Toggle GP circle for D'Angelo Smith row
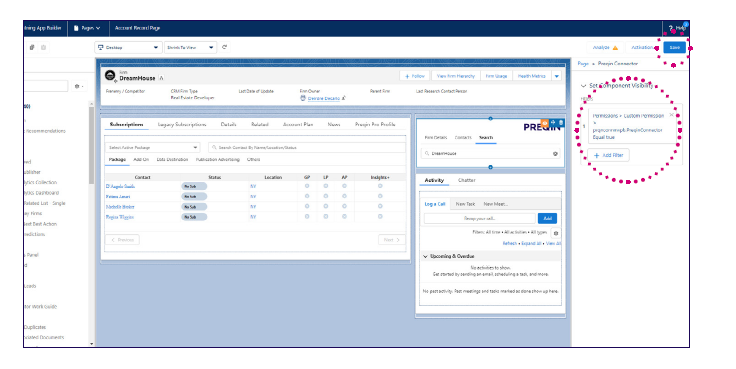This screenshot has height=369, width=736. tap(307, 186)
